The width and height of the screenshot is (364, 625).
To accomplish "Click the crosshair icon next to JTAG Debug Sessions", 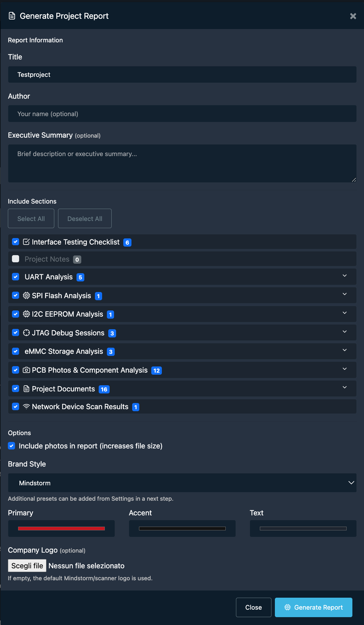I will [26, 332].
